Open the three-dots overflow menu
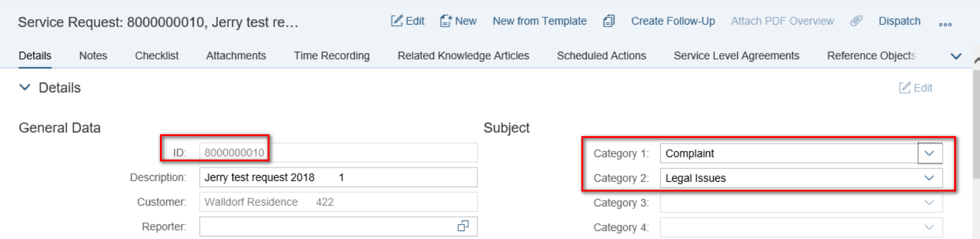Screen dimensions: 980x239 [x=945, y=25]
